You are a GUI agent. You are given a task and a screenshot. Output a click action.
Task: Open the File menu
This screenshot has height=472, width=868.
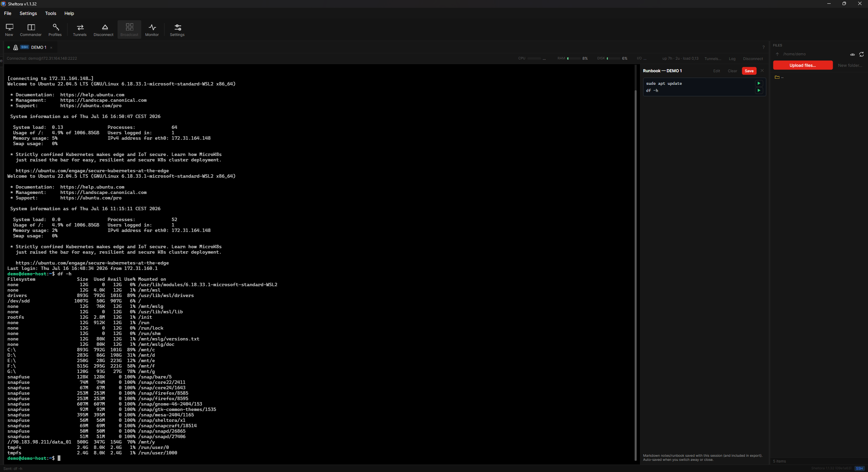coord(7,13)
